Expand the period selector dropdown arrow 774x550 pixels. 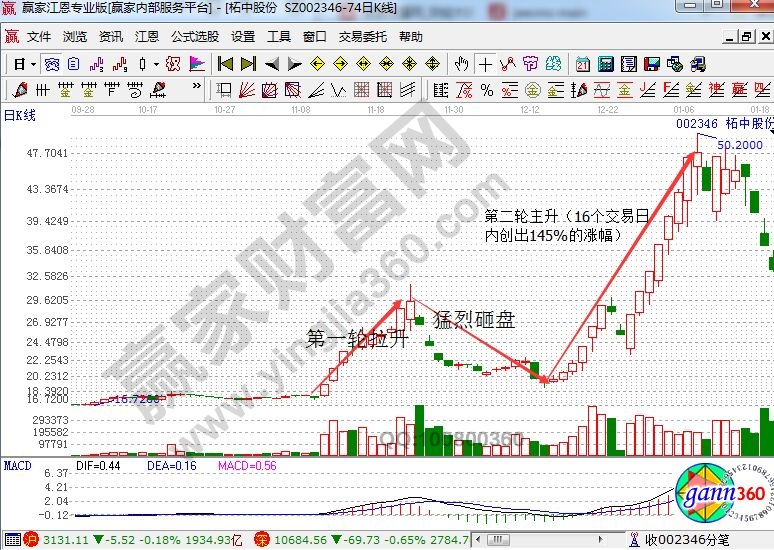(33, 64)
